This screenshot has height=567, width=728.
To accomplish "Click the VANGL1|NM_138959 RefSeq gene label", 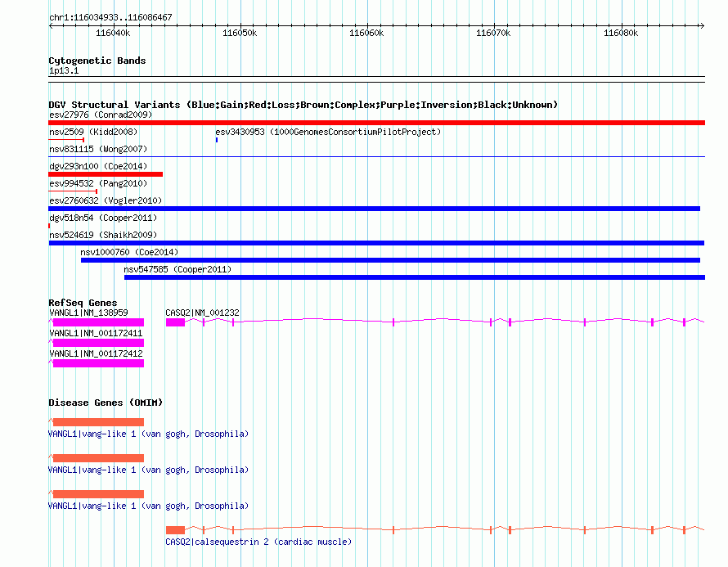I will click(88, 313).
